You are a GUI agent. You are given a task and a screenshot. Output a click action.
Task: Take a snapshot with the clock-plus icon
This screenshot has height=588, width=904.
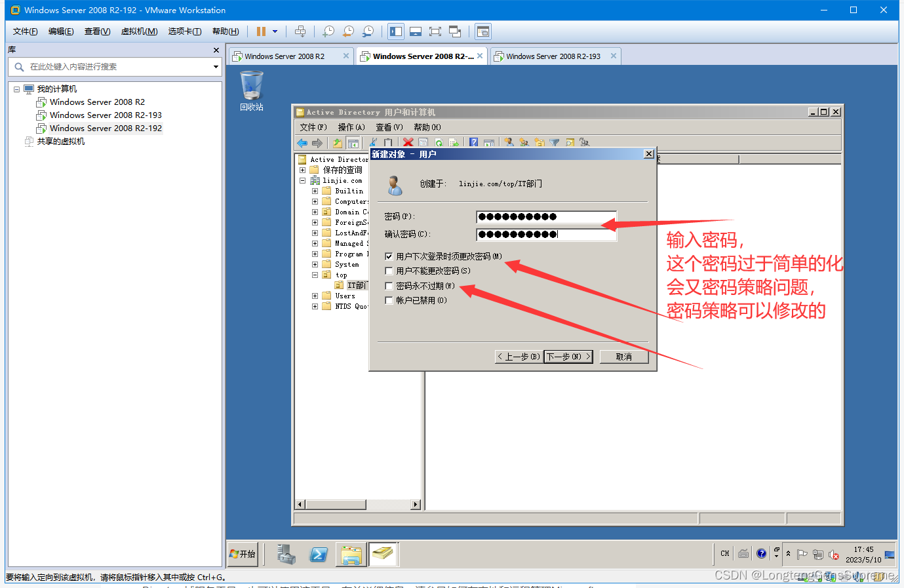tap(328, 31)
